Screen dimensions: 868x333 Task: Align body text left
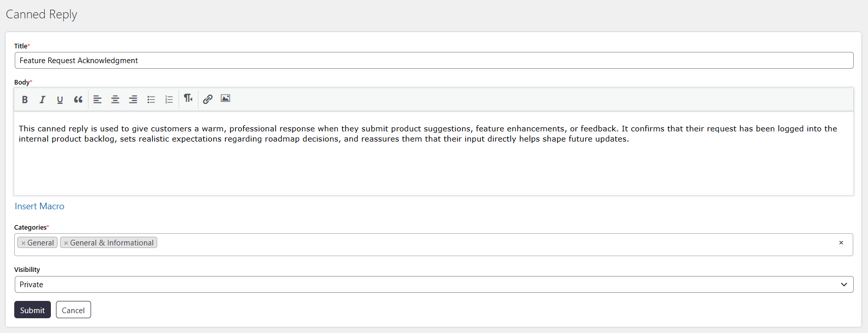[98, 100]
